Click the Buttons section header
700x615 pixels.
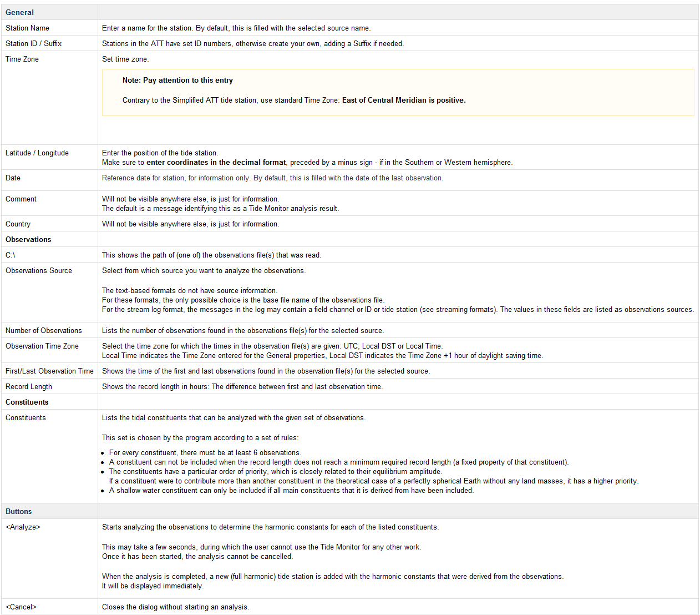click(x=19, y=511)
